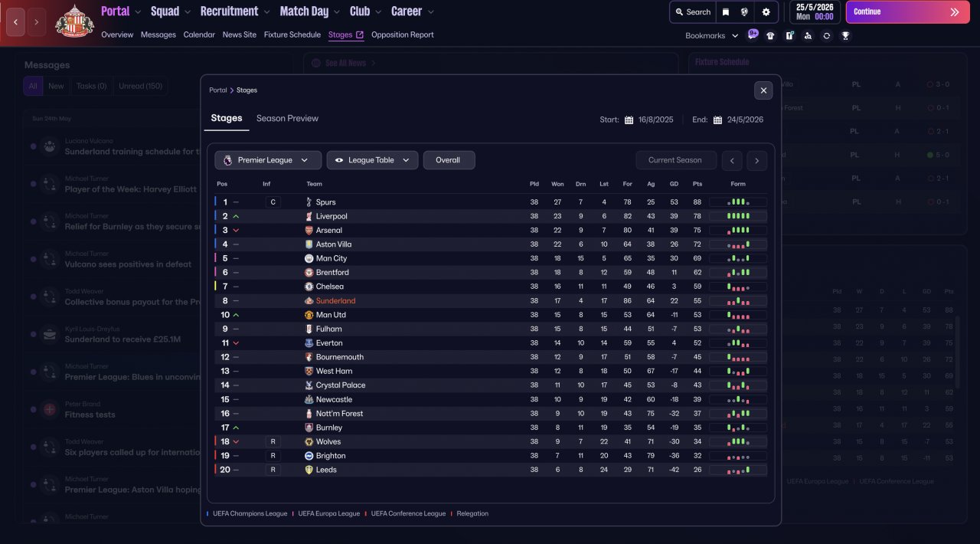Expand the Recruitment menu dropdown
The width and height of the screenshot is (980, 544).
266,12
